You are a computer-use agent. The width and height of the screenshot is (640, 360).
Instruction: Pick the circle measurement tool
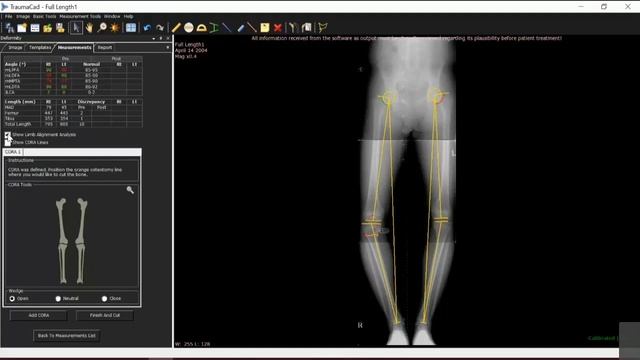(189, 27)
